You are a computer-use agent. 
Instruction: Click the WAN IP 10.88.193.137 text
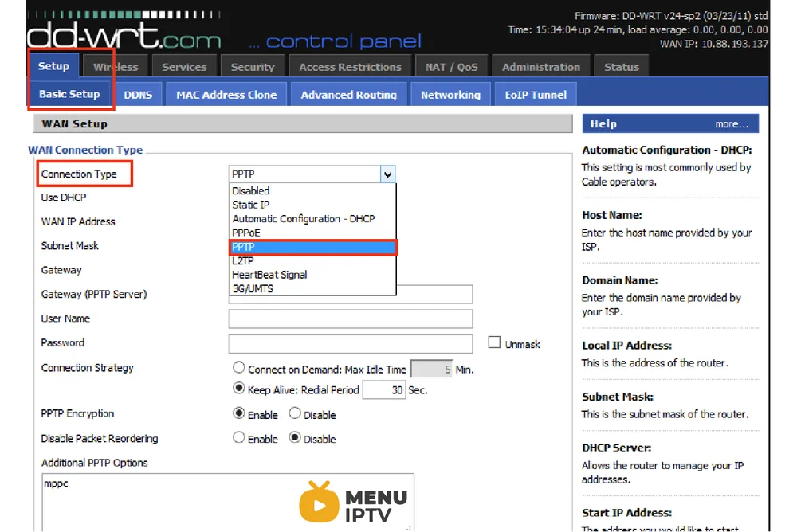(x=713, y=44)
